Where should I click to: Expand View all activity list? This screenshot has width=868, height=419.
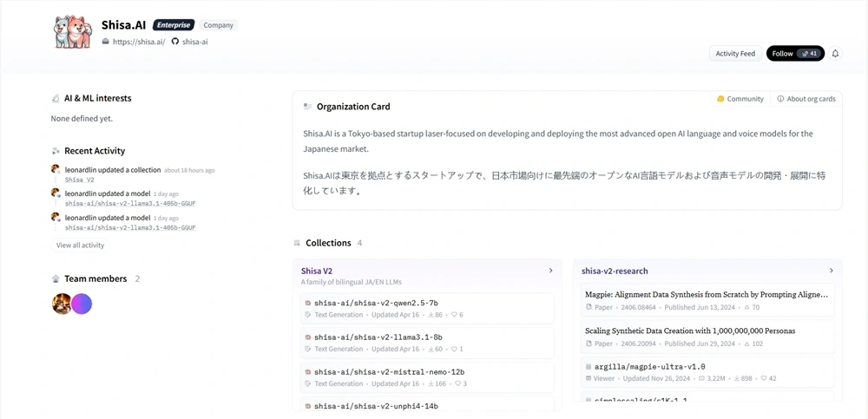coord(80,246)
